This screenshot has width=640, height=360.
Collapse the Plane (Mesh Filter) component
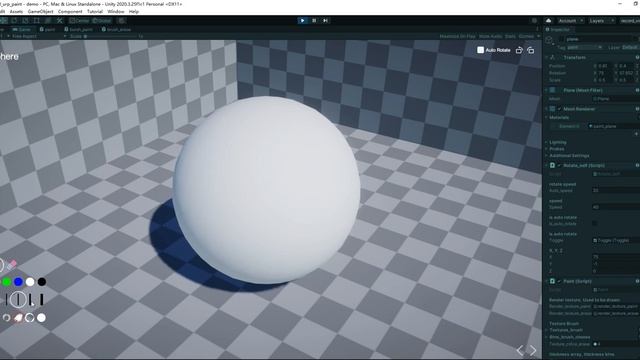[547, 90]
